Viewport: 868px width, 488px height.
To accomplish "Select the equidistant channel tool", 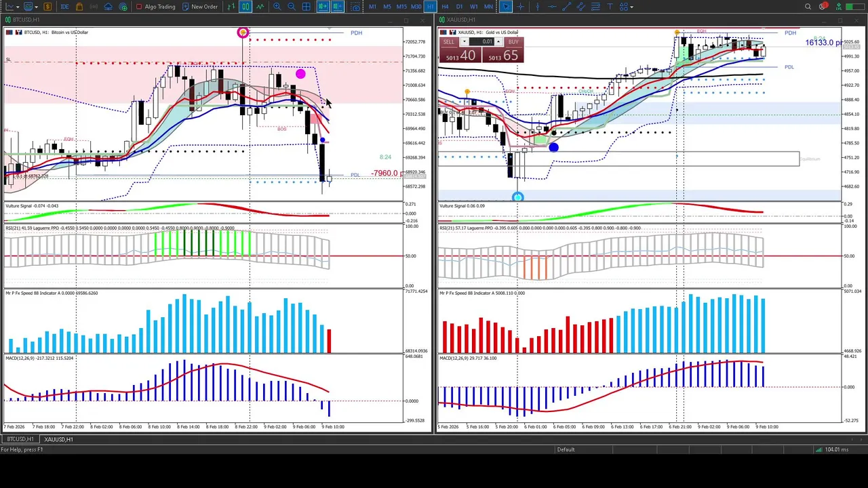I will 581,7.
